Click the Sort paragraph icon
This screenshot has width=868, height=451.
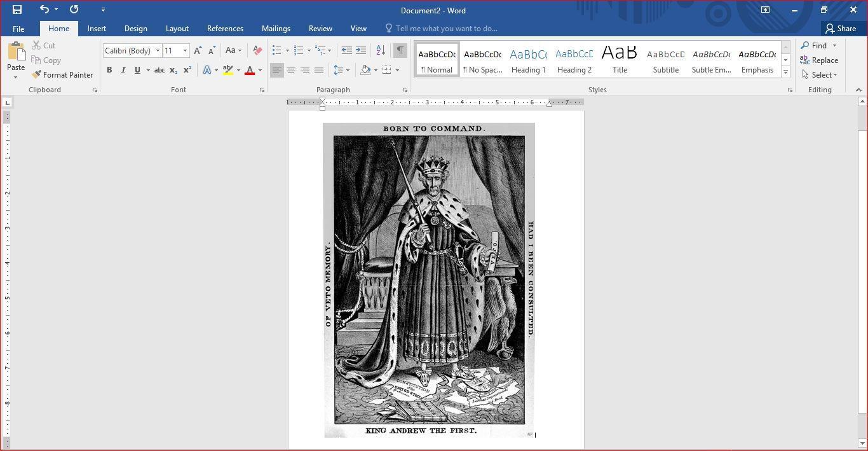(381, 50)
